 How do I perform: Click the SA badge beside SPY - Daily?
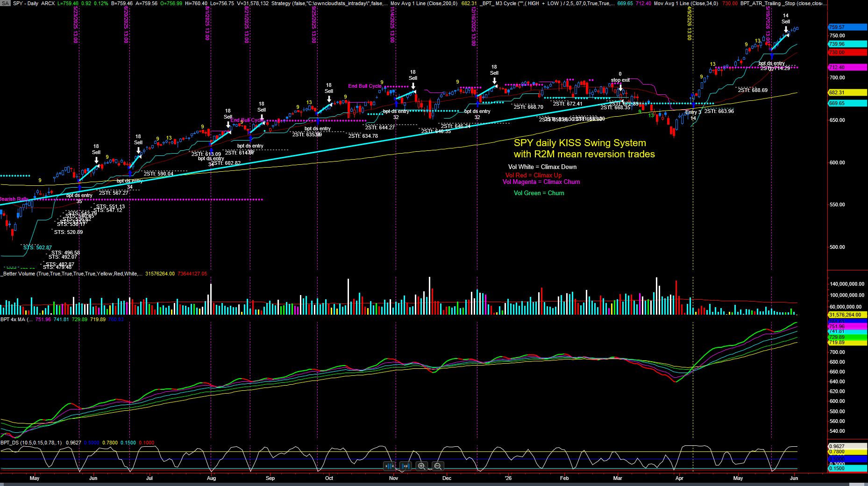[x=5, y=3]
